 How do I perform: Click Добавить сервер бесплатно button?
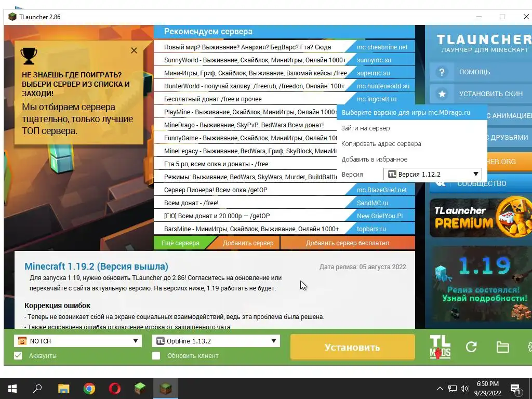click(348, 243)
